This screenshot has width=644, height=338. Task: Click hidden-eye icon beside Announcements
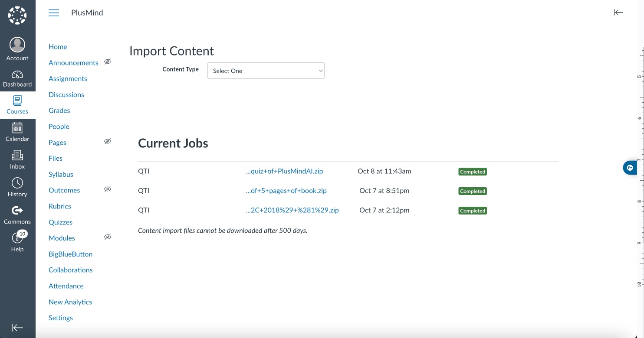tap(108, 62)
